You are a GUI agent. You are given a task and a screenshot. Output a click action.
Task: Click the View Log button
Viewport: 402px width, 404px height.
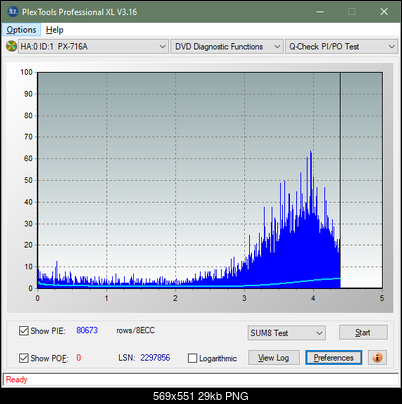[274, 358]
